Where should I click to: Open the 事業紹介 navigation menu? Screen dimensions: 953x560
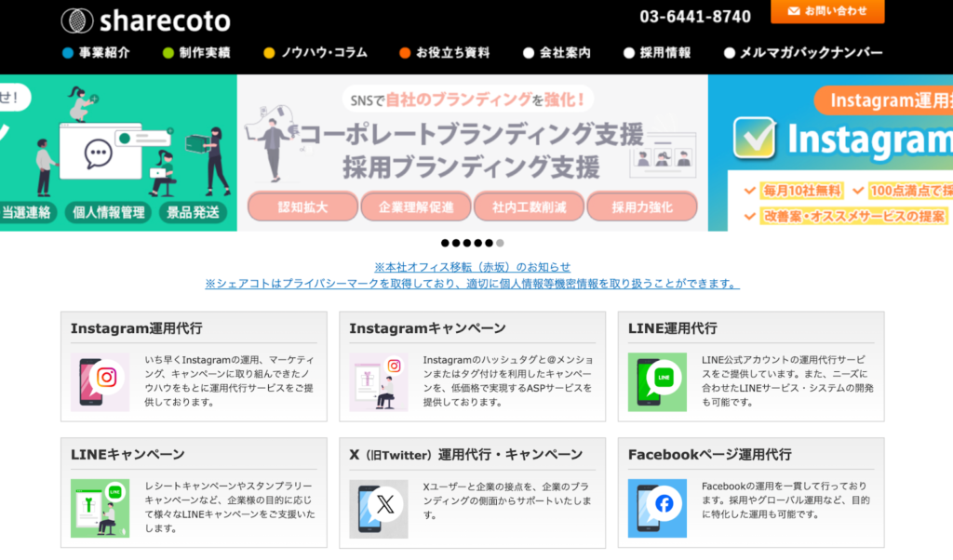point(103,53)
